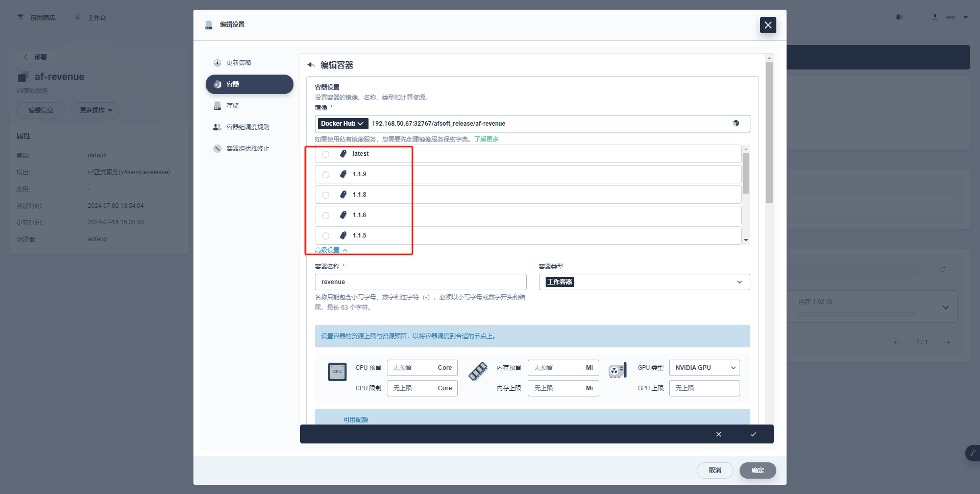Click the tag icon next to latest
The image size is (980, 494).
tap(344, 154)
